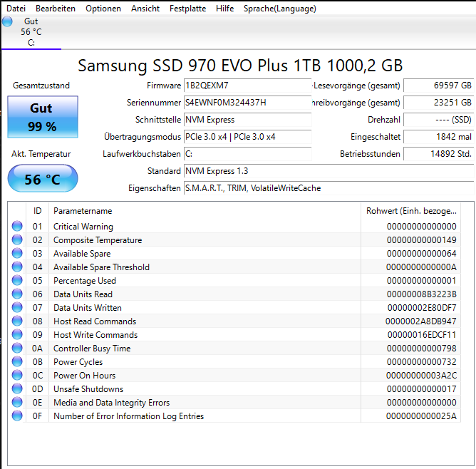
Task: Click the status orb for Host Write Commands
Action: click(17, 334)
